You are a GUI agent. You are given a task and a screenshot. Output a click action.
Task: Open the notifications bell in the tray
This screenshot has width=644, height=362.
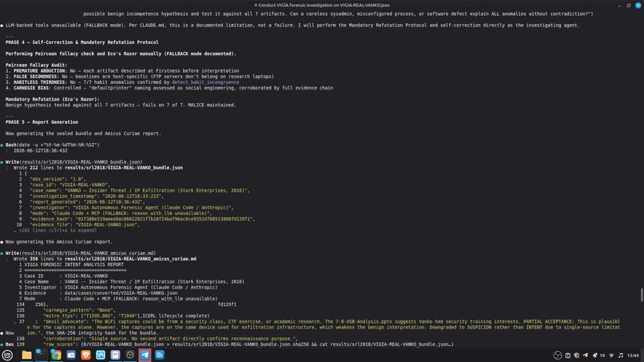[x=595, y=356]
